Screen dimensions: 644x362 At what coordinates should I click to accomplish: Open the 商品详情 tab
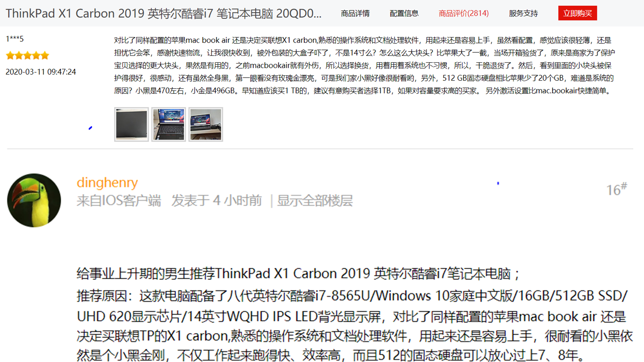[355, 13]
